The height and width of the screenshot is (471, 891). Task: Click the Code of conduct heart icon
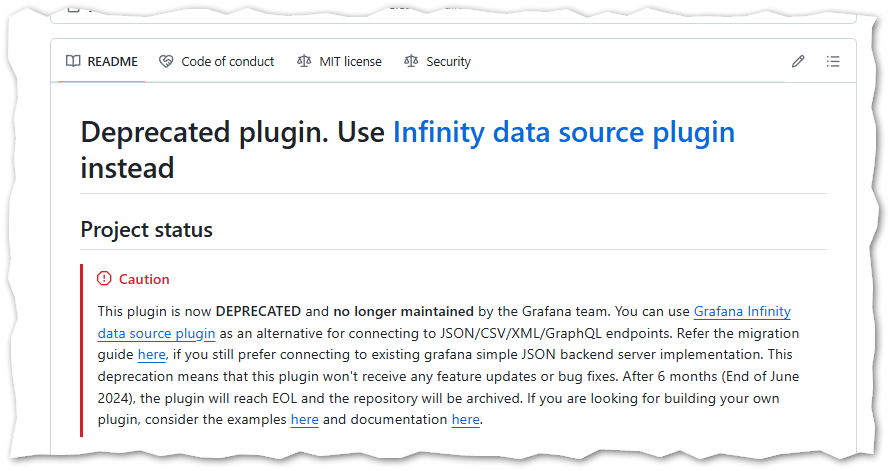point(166,62)
